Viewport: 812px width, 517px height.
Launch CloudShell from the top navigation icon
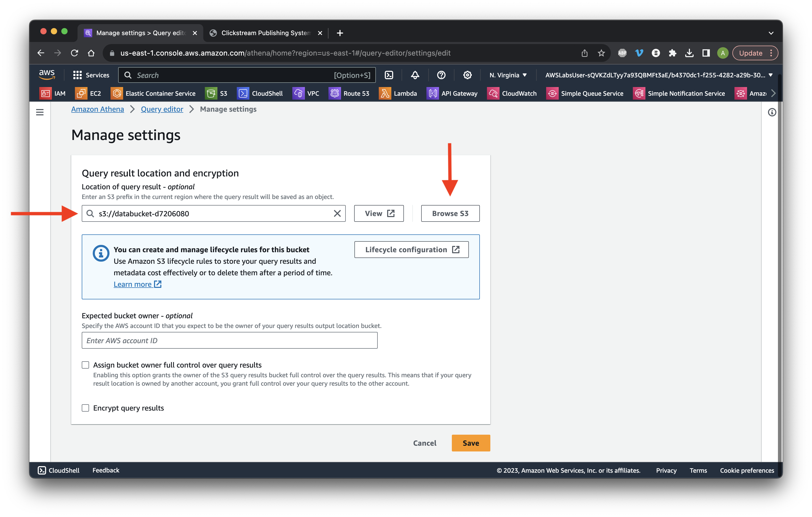[389, 75]
